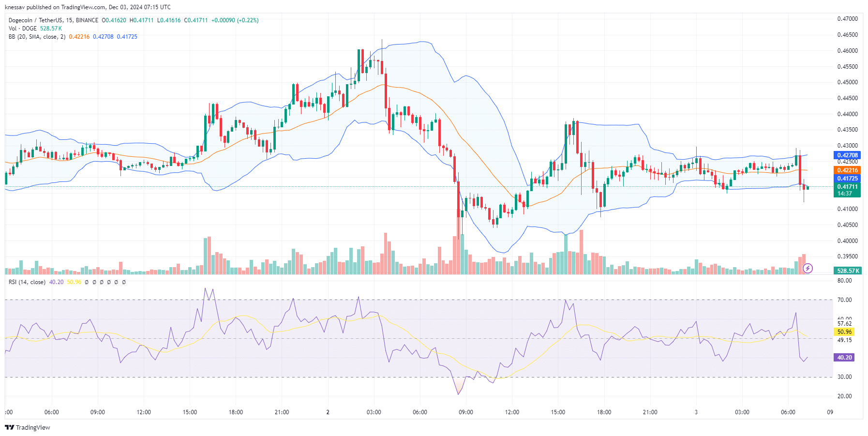Click the 0.43000 price axis label

847,146
